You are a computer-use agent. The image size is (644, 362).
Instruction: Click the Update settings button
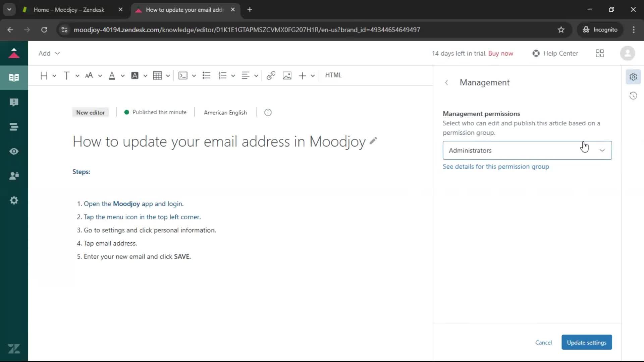coord(587,343)
